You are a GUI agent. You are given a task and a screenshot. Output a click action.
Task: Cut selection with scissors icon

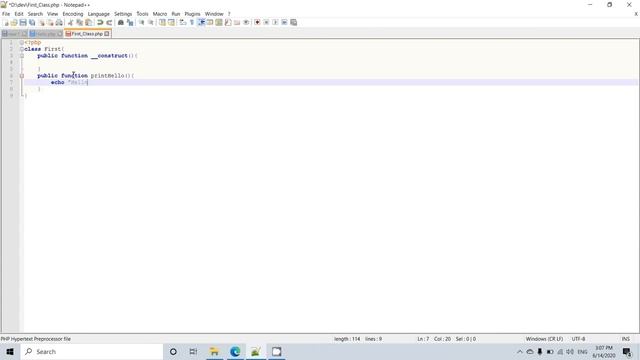70,22
